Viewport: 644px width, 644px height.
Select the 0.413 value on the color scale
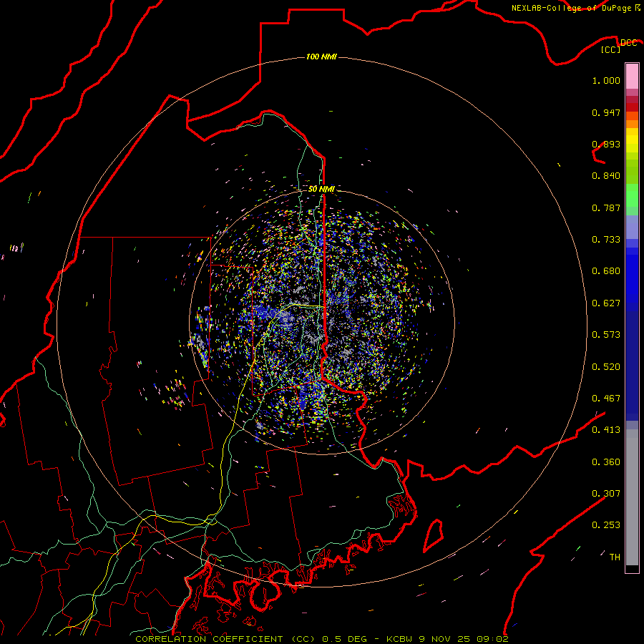tap(606, 430)
